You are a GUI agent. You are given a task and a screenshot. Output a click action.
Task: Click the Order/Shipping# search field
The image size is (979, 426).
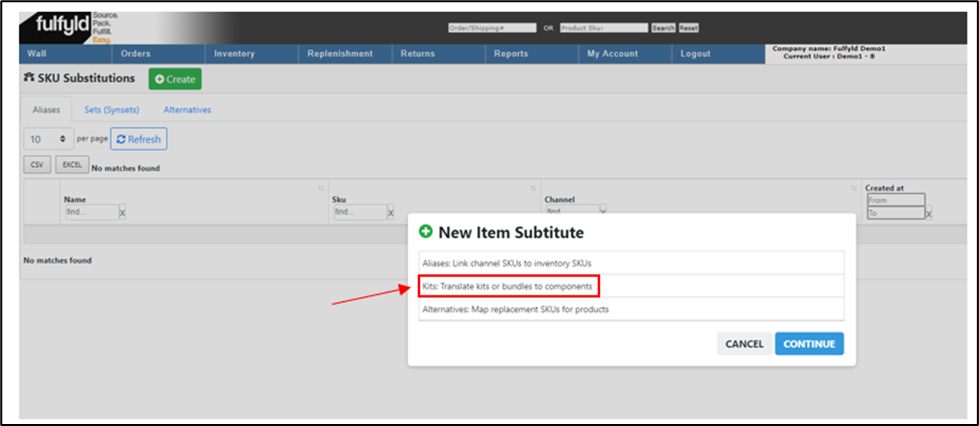point(492,28)
